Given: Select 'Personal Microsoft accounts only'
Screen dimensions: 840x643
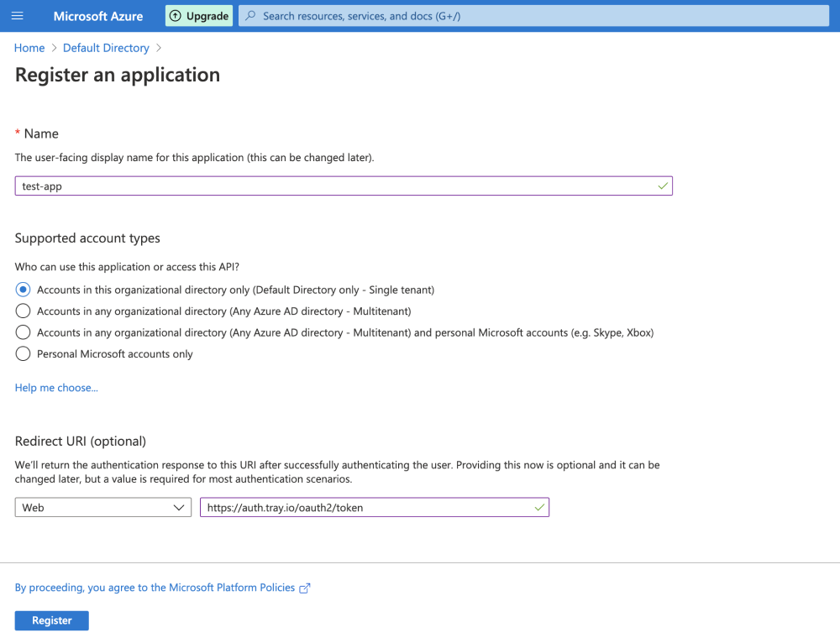Looking at the screenshot, I should click(23, 353).
